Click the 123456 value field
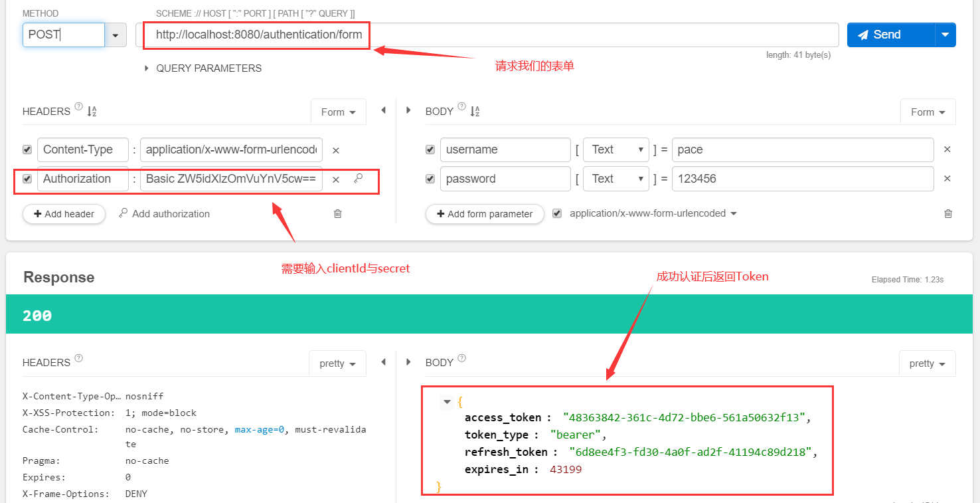The width and height of the screenshot is (980, 503). pyautogui.click(x=803, y=179)
